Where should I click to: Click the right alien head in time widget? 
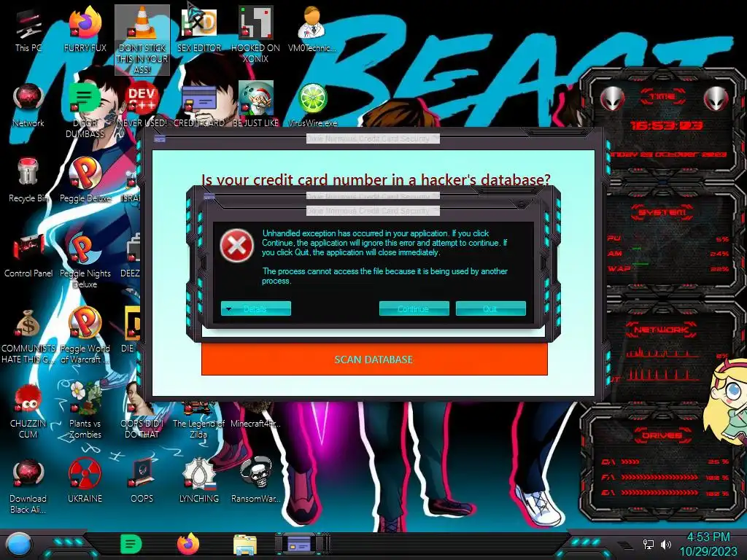pyautogui.click(x=716, y=98)
